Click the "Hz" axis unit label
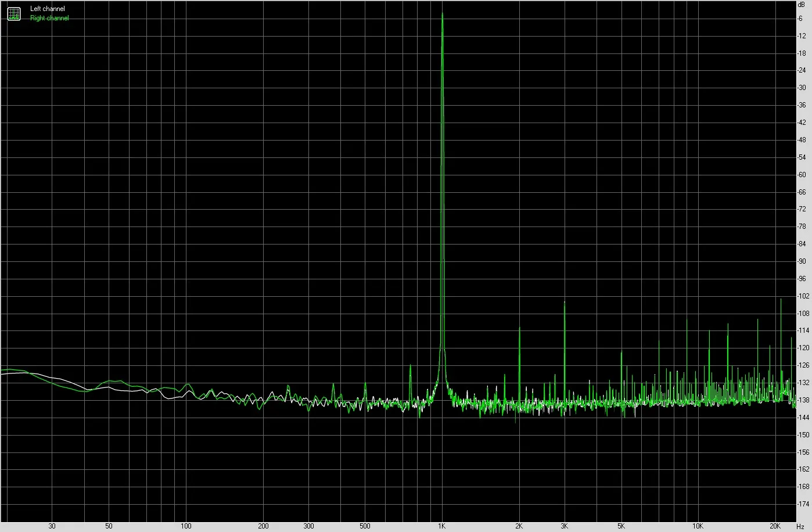 (x=800, y=526)
